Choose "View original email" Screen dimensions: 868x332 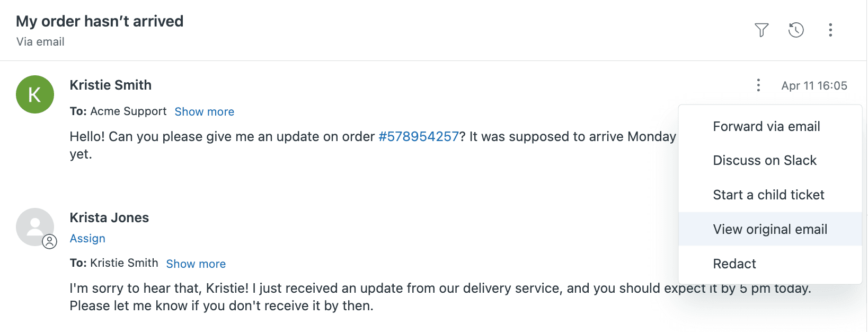[769, 229]
